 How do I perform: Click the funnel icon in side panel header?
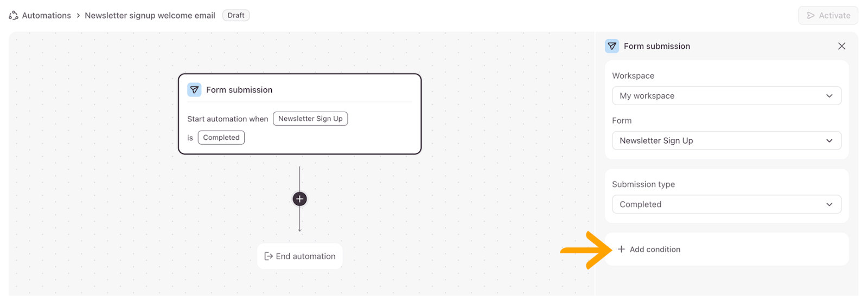612,46
